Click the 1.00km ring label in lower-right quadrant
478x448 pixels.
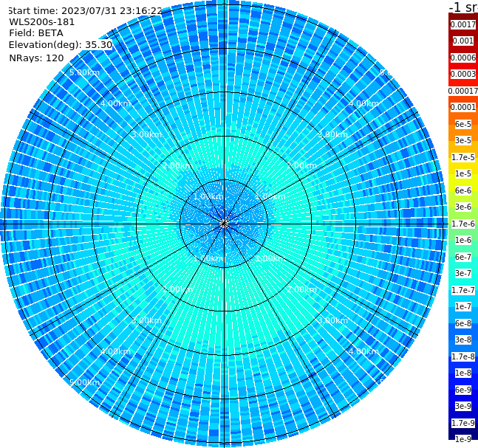tap(270, 258)
